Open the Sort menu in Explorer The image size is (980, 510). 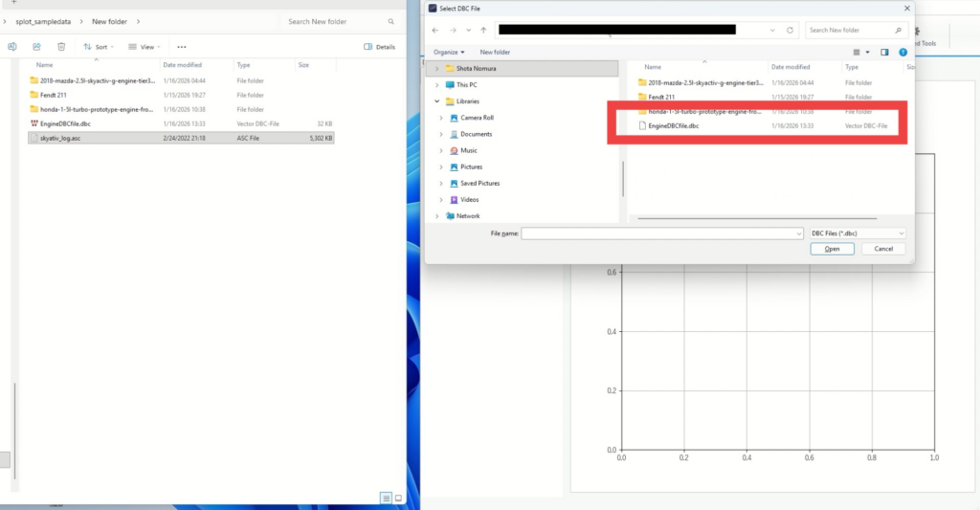click(98, 46)
